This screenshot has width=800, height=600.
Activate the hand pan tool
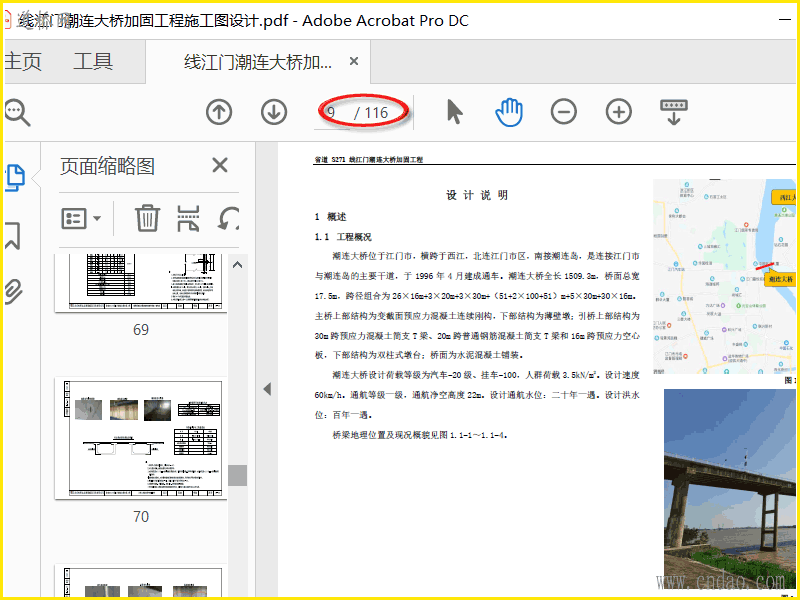pyautogui.click(x=509, y=112)
